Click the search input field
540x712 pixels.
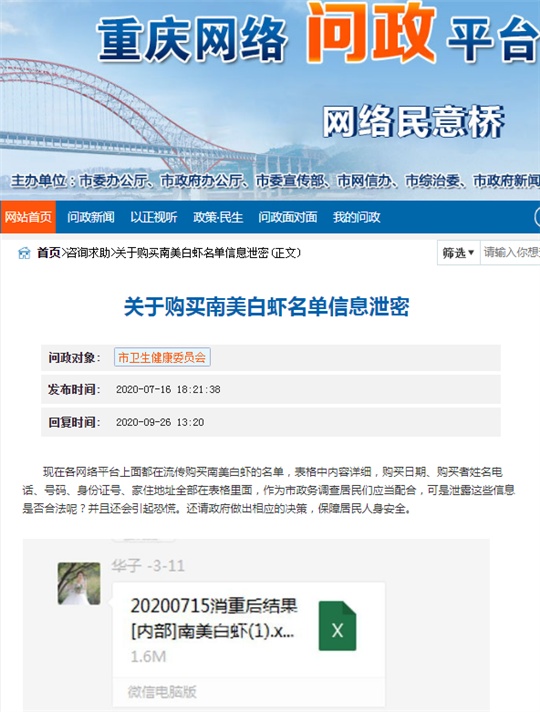[x=510, y=252]
